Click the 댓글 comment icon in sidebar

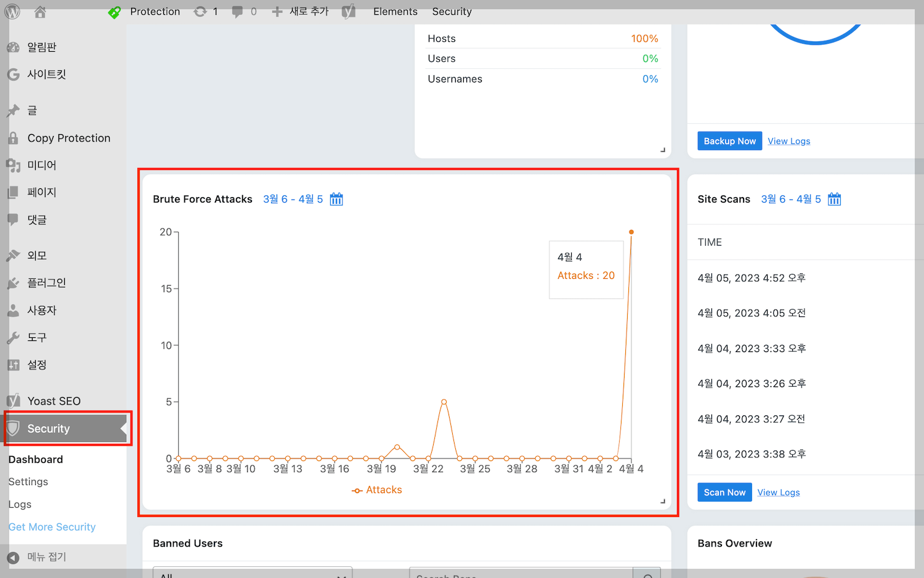tap(13, 219)
